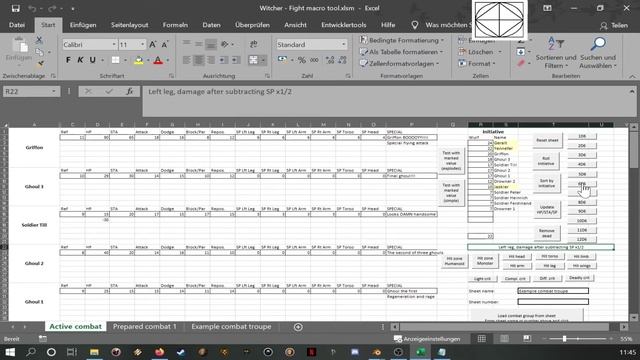Add a new sheet with plus icon

(x=298, y=327)
